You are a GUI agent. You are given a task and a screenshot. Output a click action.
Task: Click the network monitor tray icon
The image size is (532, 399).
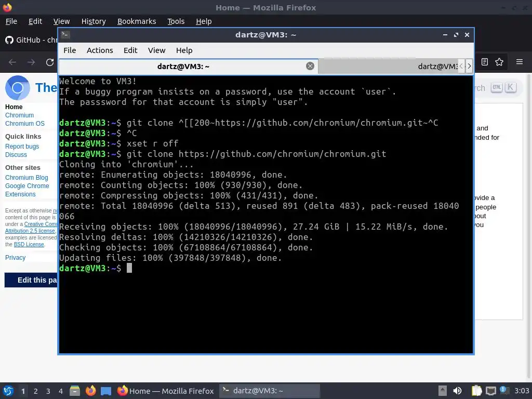click(x=490, y=391)
